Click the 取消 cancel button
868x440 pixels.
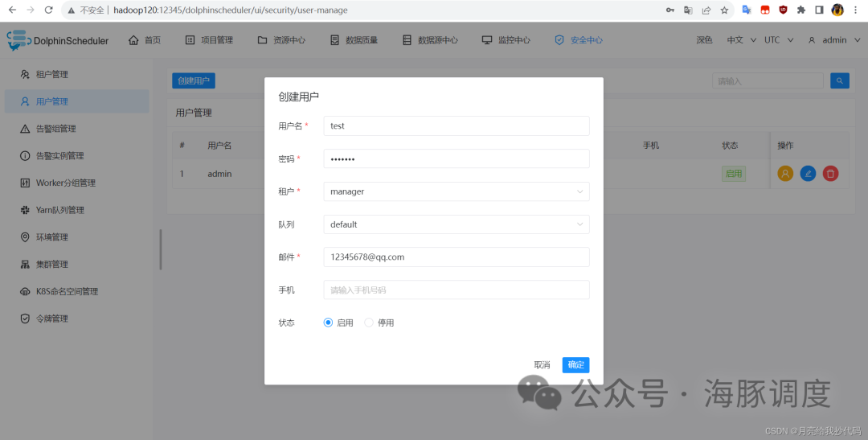pos(542,364)
